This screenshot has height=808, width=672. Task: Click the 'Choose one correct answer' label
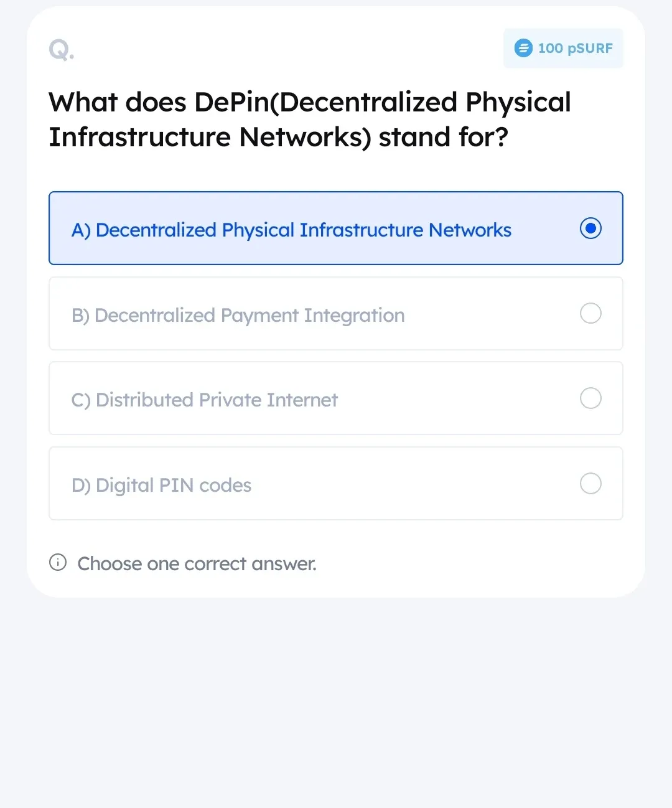[197, 563]
